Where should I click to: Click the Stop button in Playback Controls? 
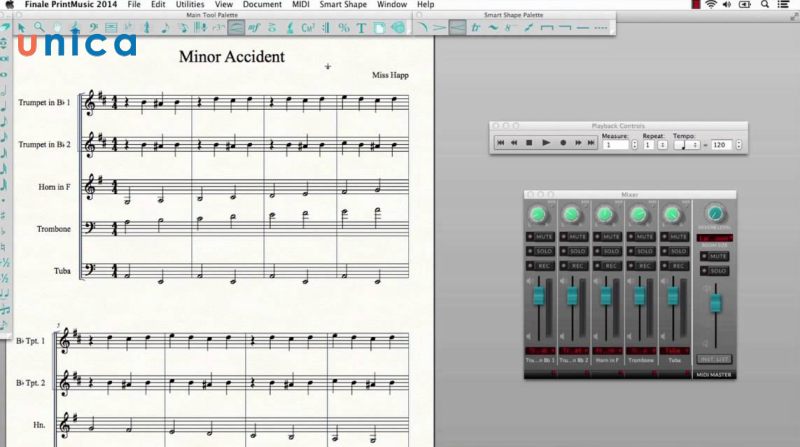(x=530, y=143)
